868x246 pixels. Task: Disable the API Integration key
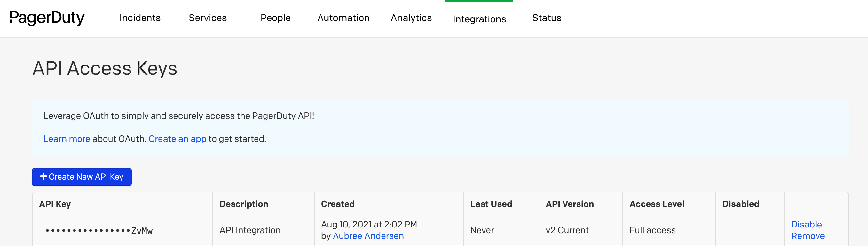(x=806, y=224)
